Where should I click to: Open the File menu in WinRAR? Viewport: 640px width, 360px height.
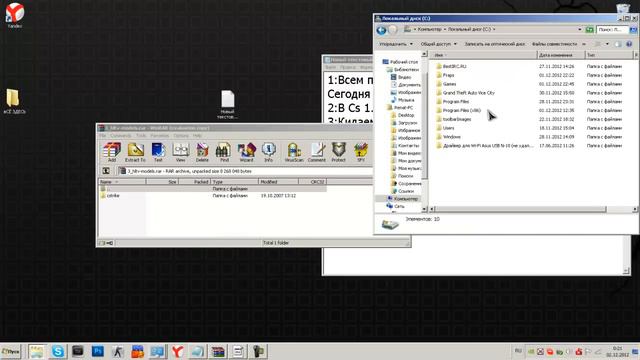coord(102,136)
